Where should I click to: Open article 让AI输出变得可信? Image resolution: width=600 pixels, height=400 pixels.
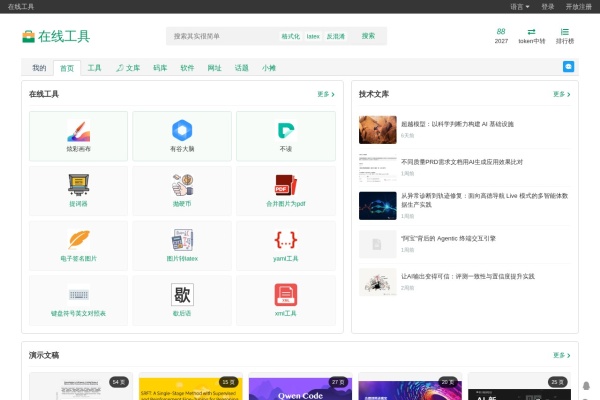(468, 276)
